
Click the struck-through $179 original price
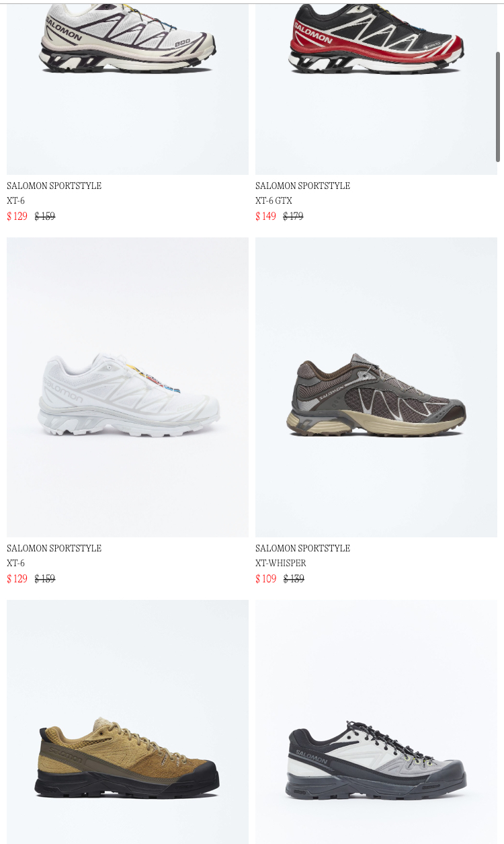click(293, 216)
